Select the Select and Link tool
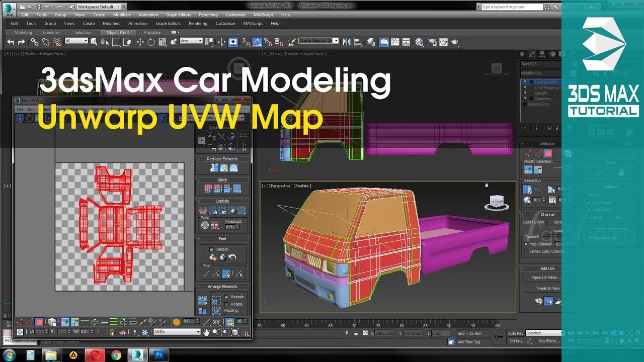644x362 pixels. [34, 42]
